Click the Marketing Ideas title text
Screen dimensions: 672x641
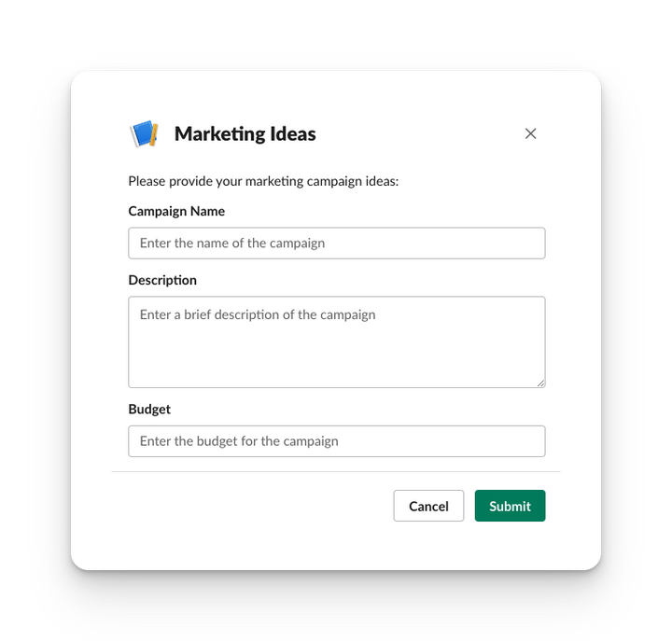coord(245,133)
